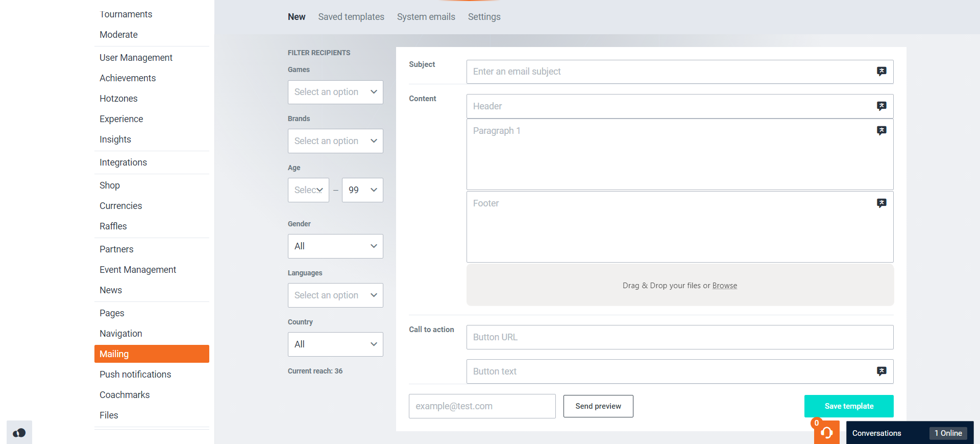Click translation icon in Subject field
The height and width of the screenshot is (444, 980).
pos(881,72)
